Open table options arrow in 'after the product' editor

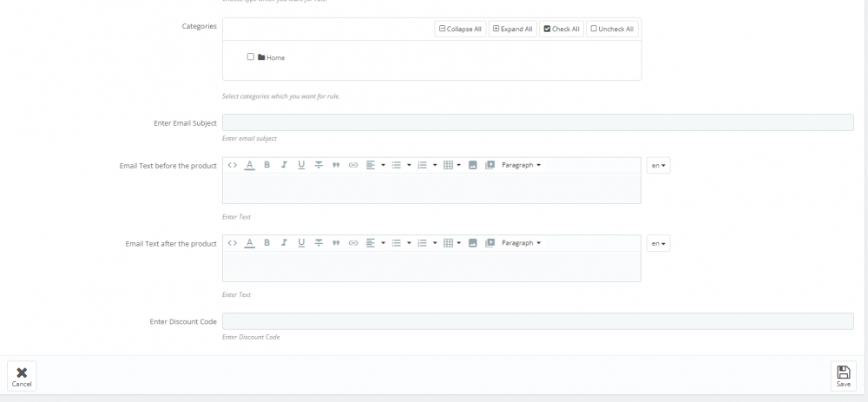[459, 243]
